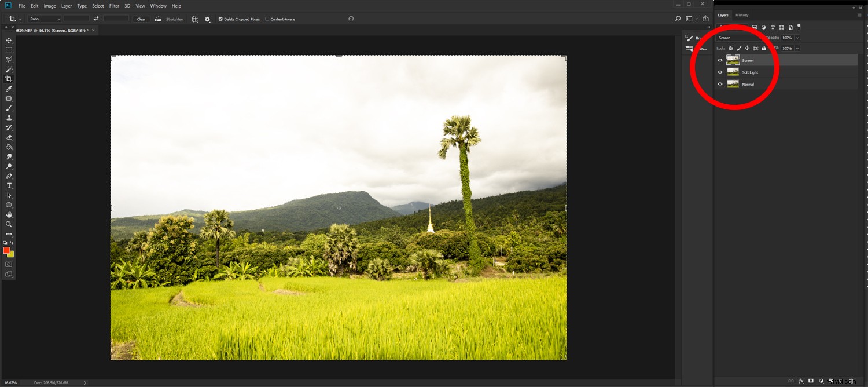868x387 pixels.
Task: Toggle visibility of the Normal layer
Action: pos(720,84)
